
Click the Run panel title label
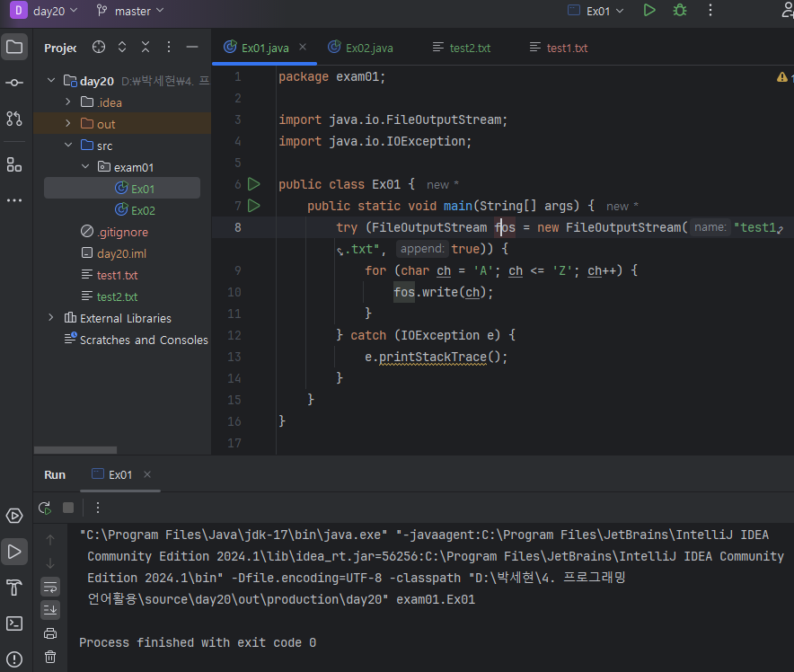[x=55, y=475]
